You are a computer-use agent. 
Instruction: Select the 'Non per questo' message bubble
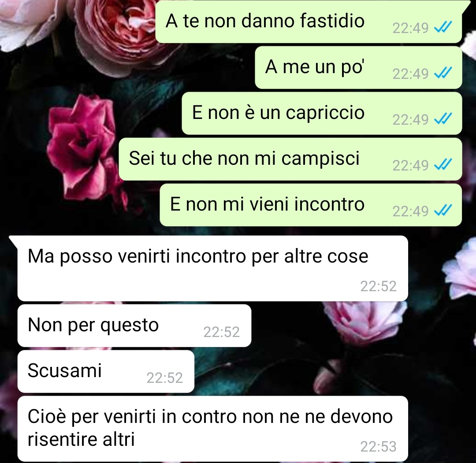click(134, 326)
